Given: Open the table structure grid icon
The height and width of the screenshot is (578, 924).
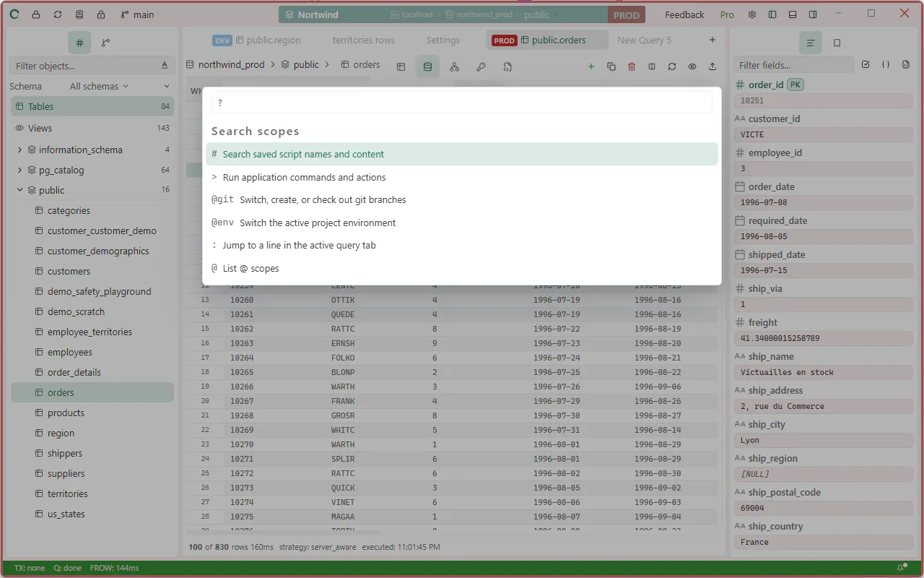Looking at the screenshot, I should 401,66.
